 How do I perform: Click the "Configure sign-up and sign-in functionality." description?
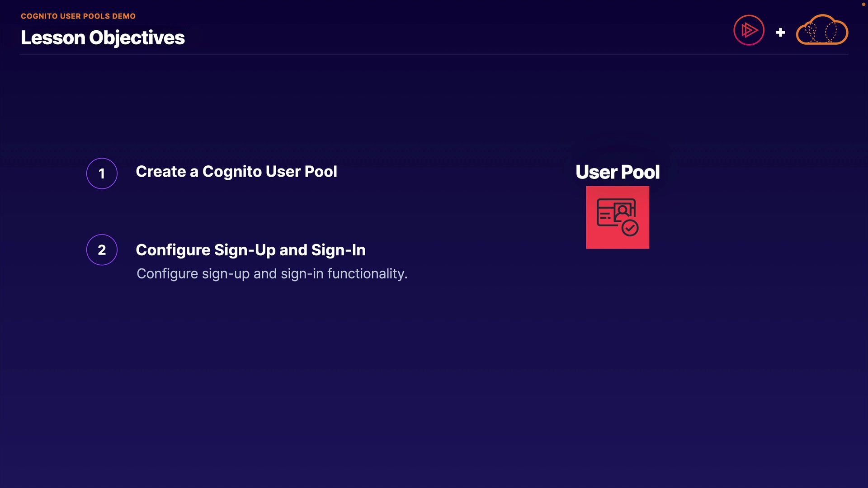[272, 274]
